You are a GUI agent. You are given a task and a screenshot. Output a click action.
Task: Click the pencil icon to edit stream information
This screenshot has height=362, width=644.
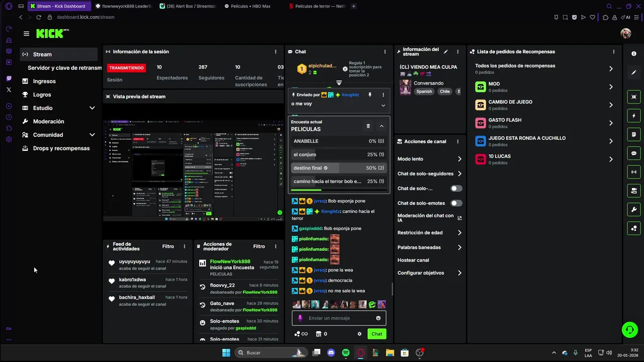(x=446, y=52)
